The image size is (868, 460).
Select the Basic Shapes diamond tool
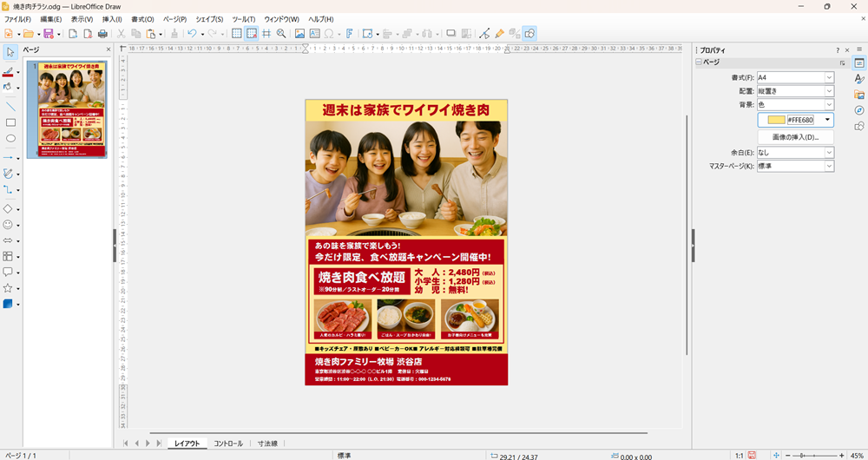coord(8,208)
